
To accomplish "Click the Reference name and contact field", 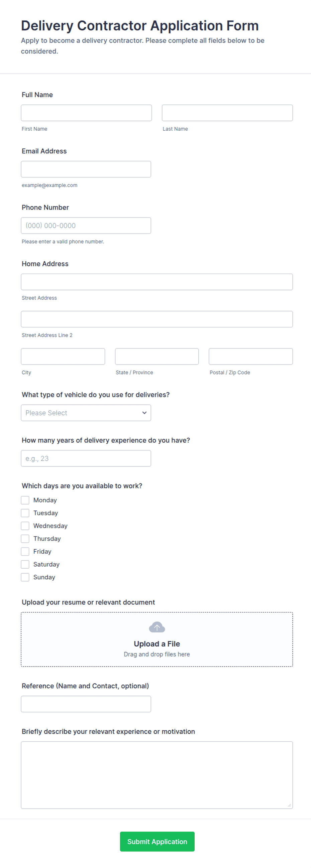I will coord(86,704).
